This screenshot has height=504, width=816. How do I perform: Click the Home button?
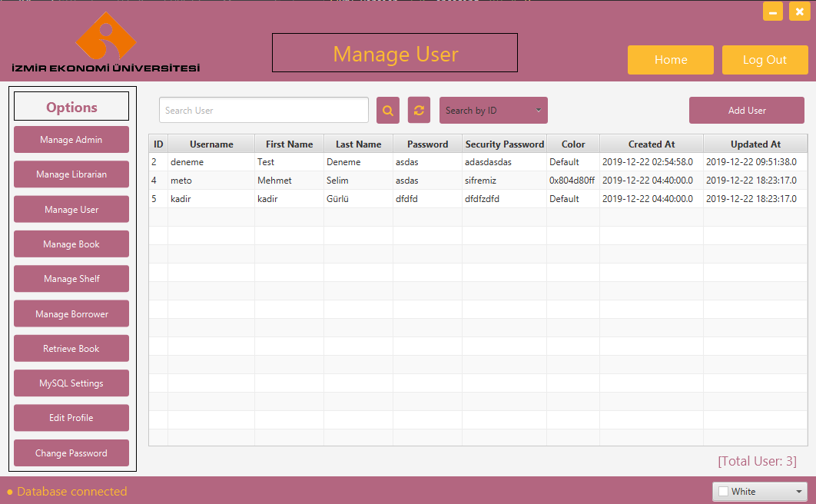pos(671,60)
